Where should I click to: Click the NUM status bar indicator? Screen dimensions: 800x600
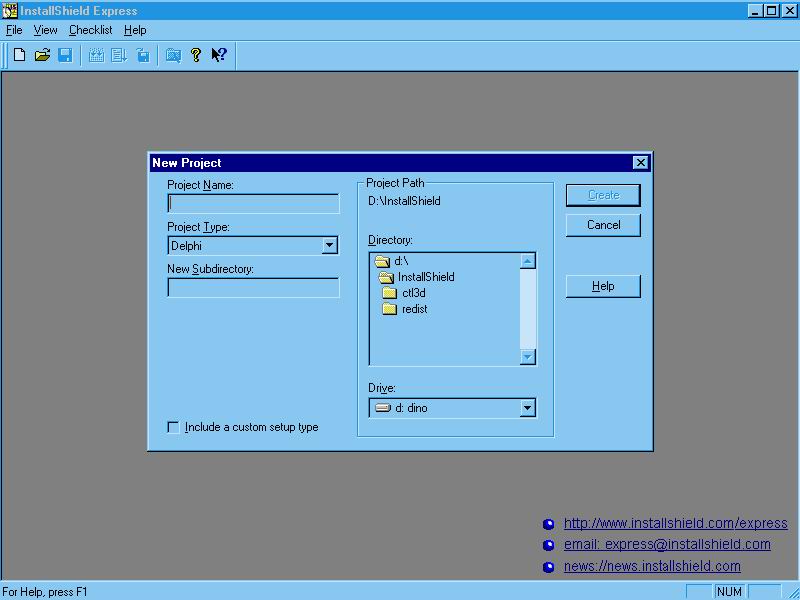click(x=729, y=592)
